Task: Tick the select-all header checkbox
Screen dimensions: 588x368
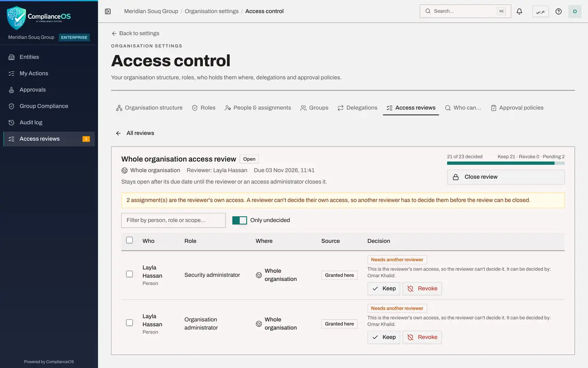Action: point(130,240)
